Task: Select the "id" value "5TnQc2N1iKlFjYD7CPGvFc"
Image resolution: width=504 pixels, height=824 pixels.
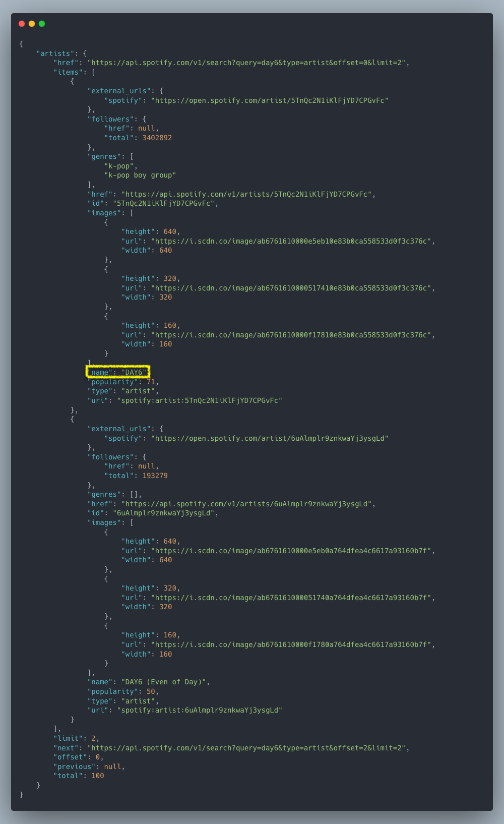Action: click(164, 203)
